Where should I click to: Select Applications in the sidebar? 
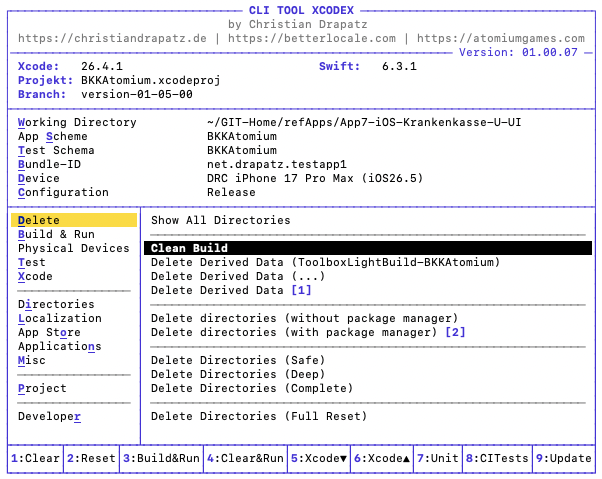click(x=60, y=346)
